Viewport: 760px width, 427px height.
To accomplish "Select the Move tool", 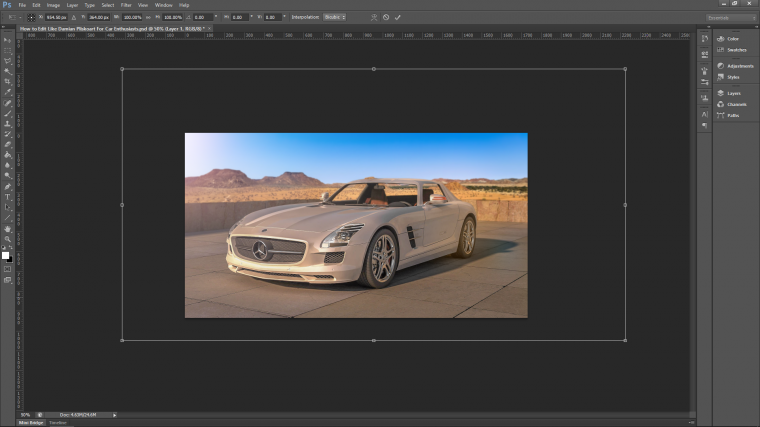I will pos(7,40).
